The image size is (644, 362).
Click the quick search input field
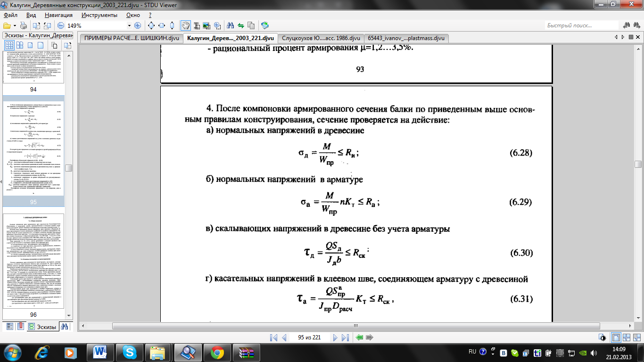[582, 25]
